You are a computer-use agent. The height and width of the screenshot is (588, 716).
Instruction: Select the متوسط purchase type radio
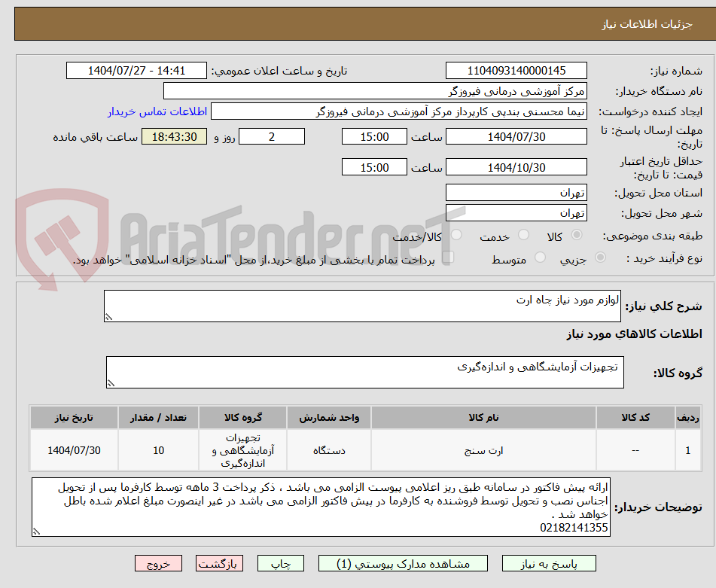click(x=540, y=257)
